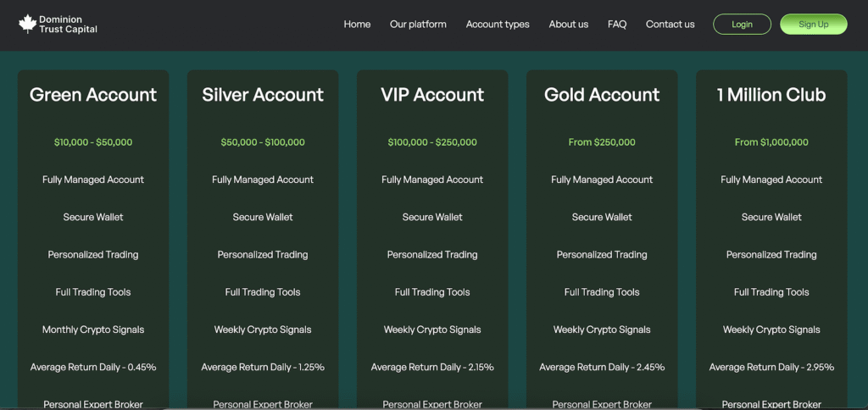Go to Our platform page
The height and width of the screenshot is (410, 868).
(x=418, y=25)
